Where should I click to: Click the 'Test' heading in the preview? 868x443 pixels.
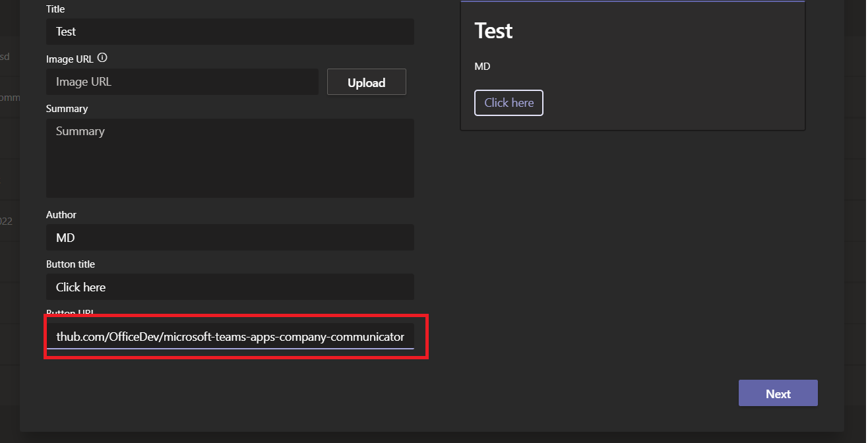(493, 30)
